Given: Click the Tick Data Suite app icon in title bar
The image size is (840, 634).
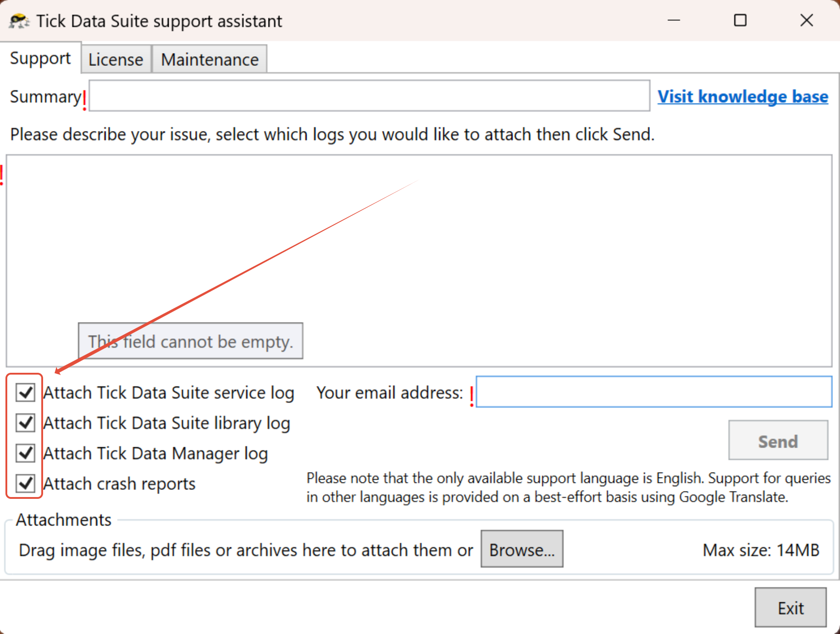Looking at the screenshot, I should pos(19,21).
